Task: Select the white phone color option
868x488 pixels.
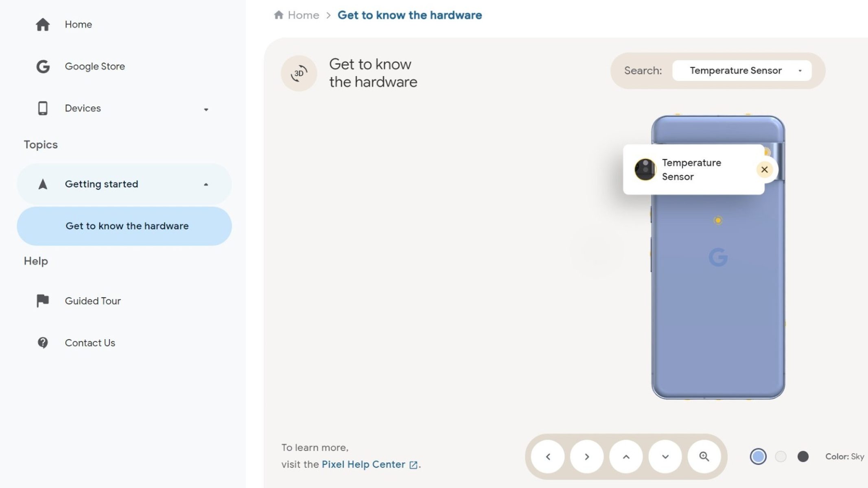Action: (x=781, y=456)
